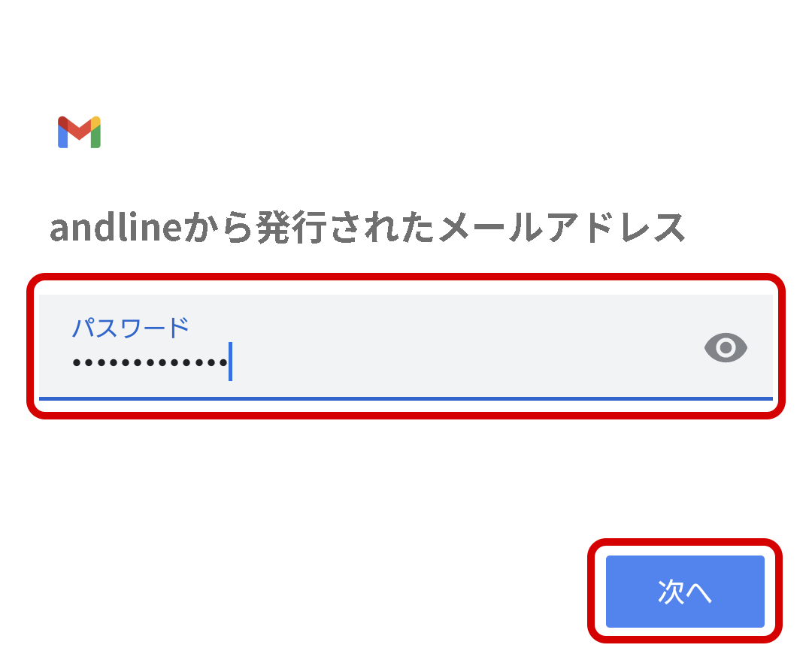The width and height of the screenshot is (812, 663).
Task: Show password using the eye icon
Action: pos(726,347)
